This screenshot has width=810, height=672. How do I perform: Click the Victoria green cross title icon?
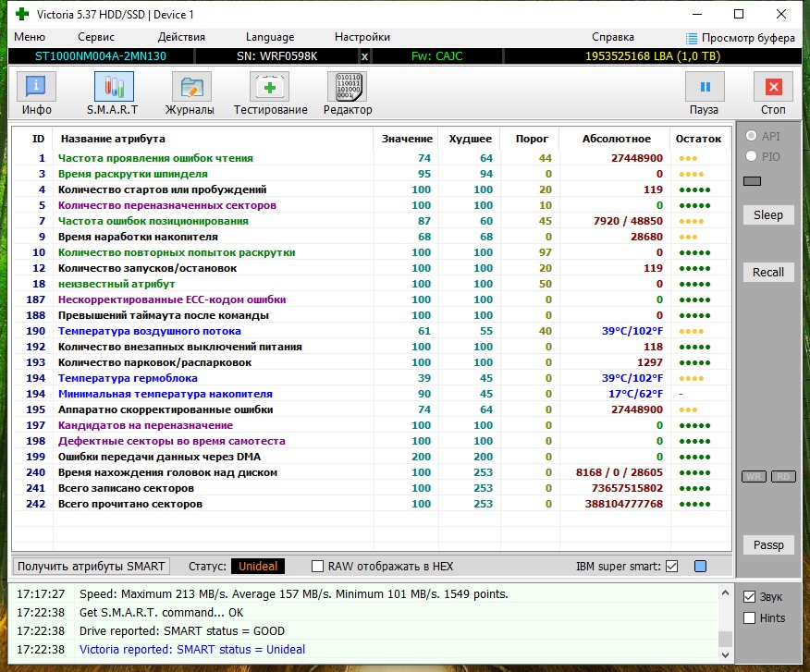(21, 14)
